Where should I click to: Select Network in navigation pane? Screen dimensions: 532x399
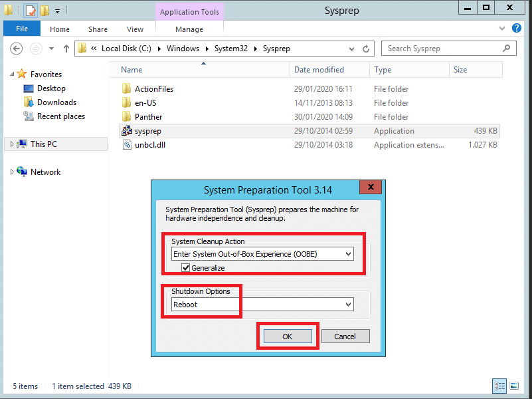(x=45, y=172)
